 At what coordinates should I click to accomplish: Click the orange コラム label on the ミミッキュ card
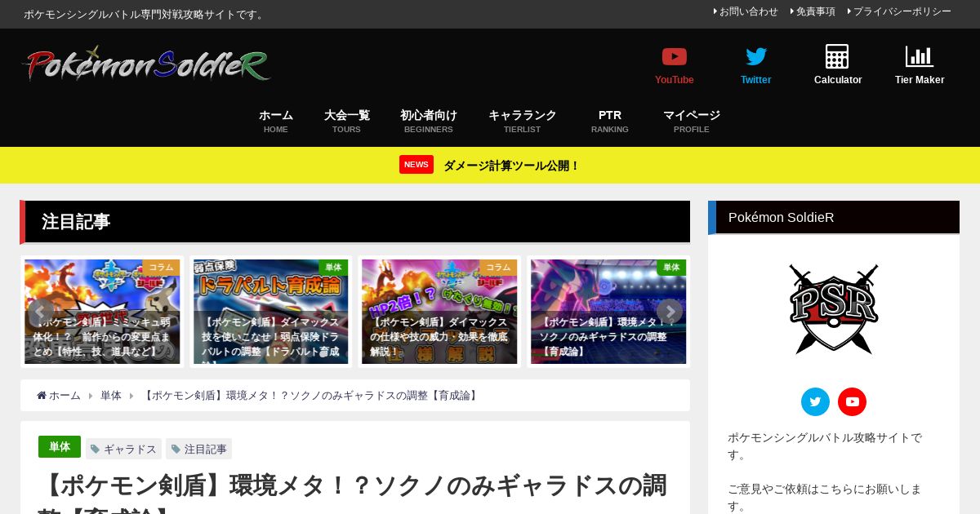click(x=161, y=267)
